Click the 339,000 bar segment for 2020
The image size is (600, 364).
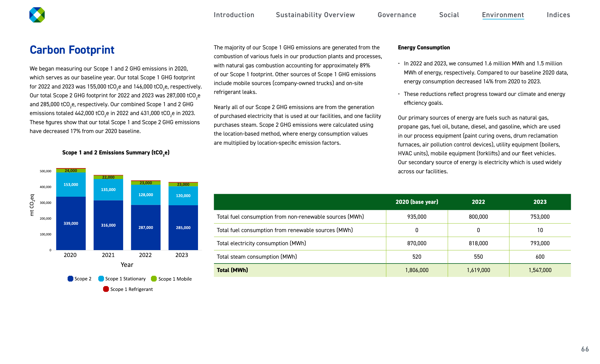click(71, 223)
